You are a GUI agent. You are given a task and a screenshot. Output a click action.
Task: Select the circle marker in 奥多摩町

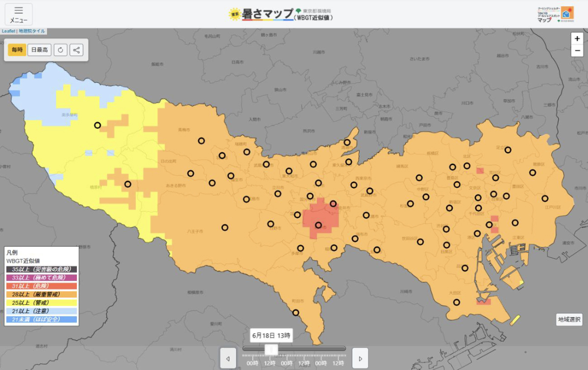[98, 125]
